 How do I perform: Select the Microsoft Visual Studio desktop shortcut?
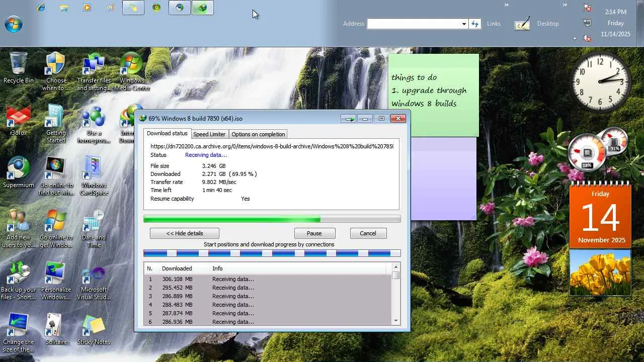click(x=94, y=281)
